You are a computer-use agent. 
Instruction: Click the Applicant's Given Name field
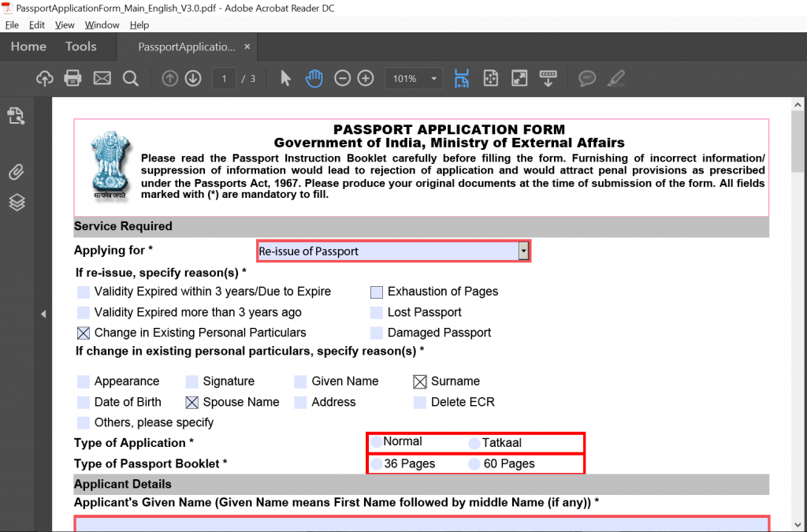(421, 524)
